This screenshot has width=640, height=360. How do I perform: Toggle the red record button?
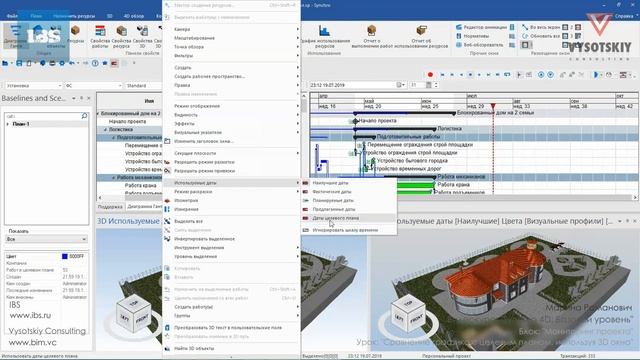tap(430, 75)
